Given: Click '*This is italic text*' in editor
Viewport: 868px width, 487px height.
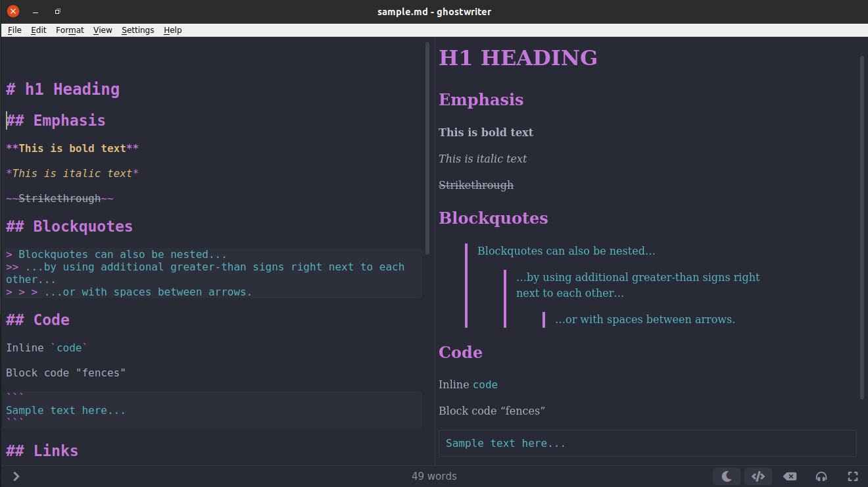Looking at the screenshot, I should (72, 174).
